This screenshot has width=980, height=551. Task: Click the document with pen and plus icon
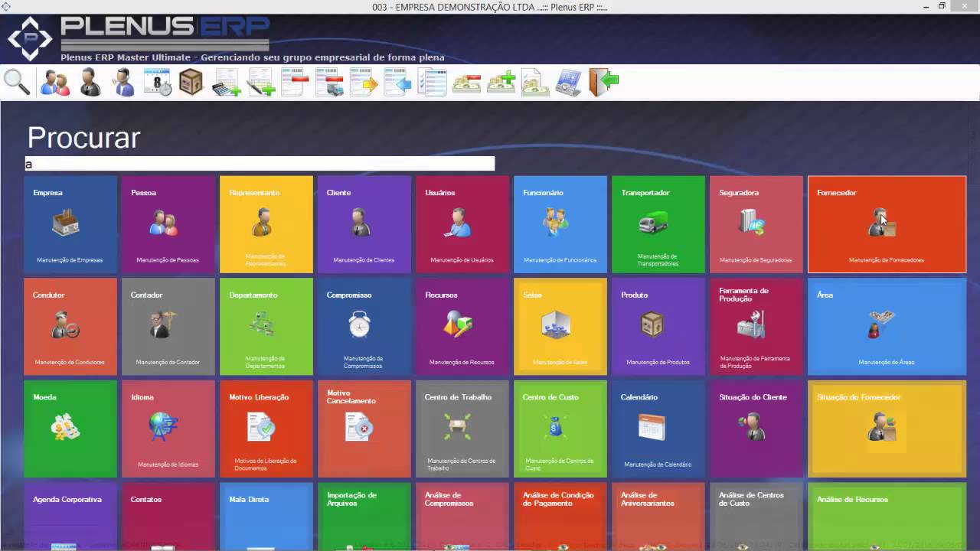coord(260,82)
